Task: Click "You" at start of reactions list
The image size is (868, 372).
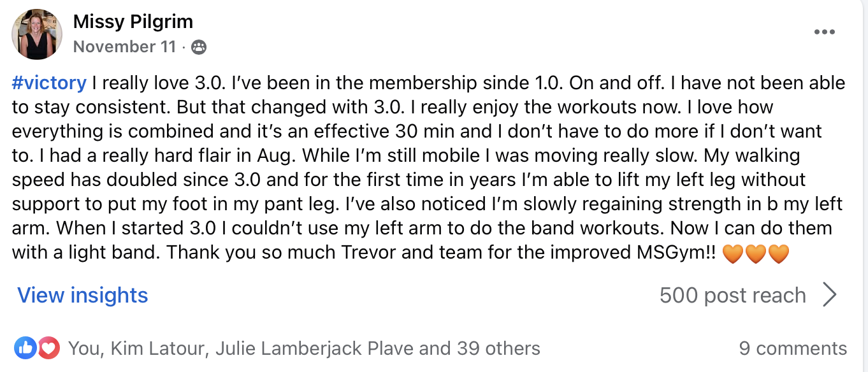Action: point(83,348)
